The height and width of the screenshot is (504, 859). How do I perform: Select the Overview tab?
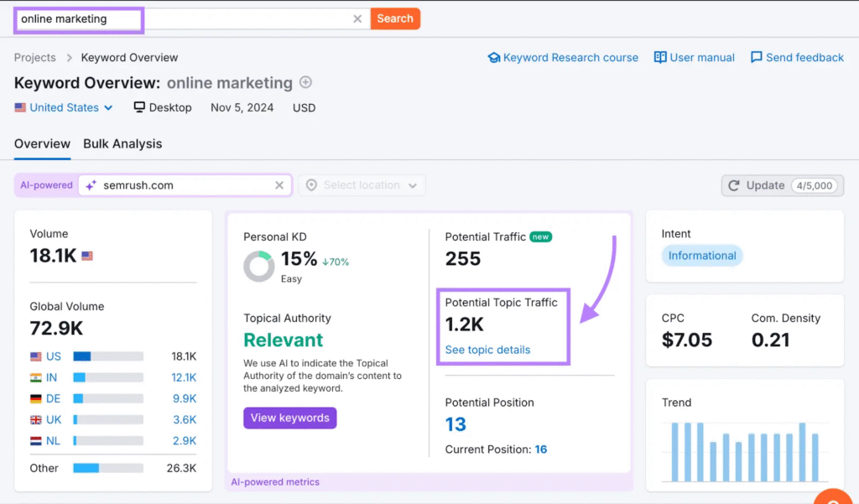42,143
